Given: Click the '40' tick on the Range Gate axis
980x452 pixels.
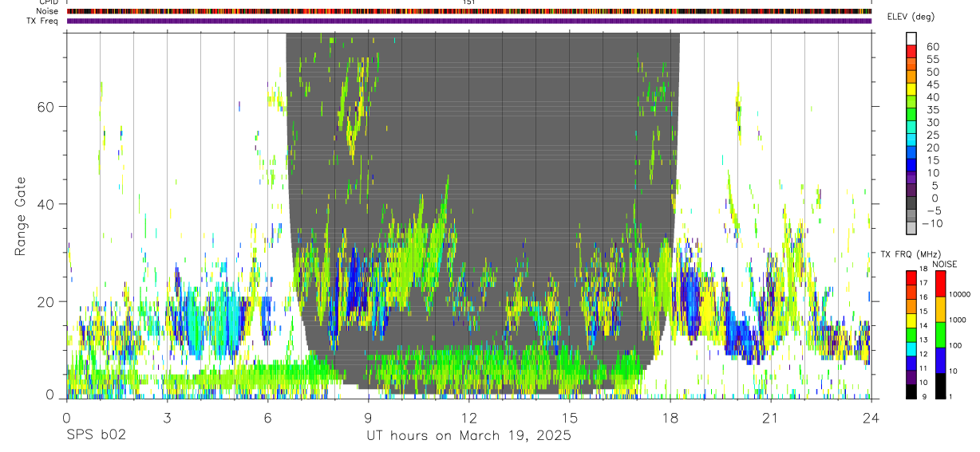Looking at the screenshot, I should 46,203.
